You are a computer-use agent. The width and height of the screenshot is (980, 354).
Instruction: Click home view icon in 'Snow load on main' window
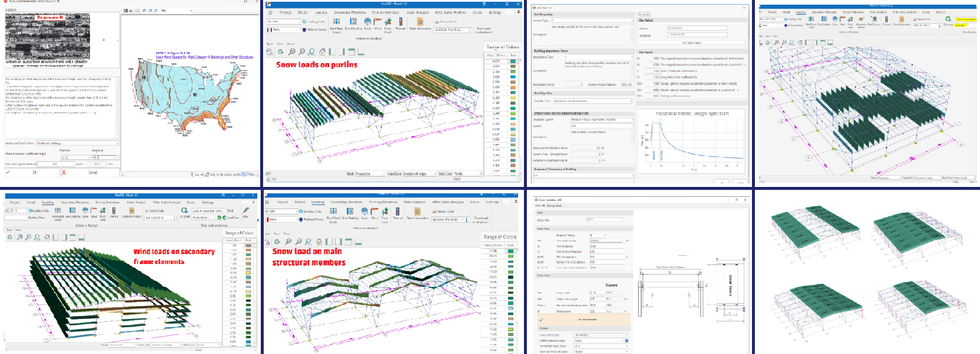point(319,242)
